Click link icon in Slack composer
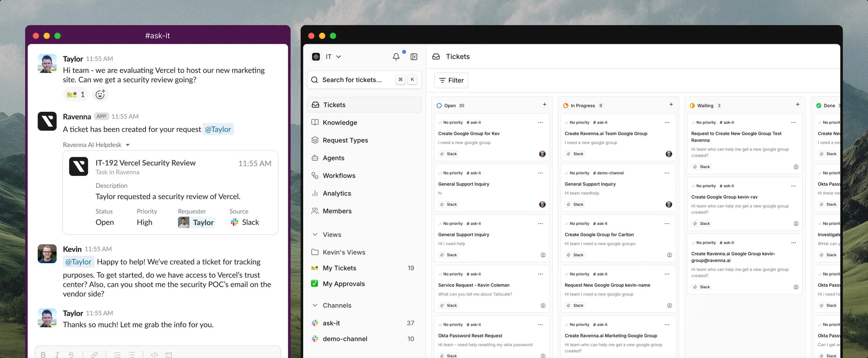 click(x=94, y=354)
